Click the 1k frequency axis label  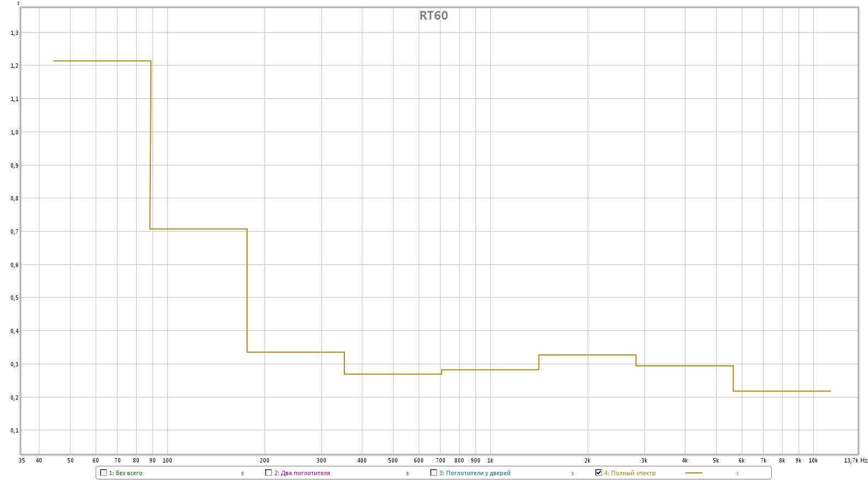pyautogui.click(x=490, y=460)
